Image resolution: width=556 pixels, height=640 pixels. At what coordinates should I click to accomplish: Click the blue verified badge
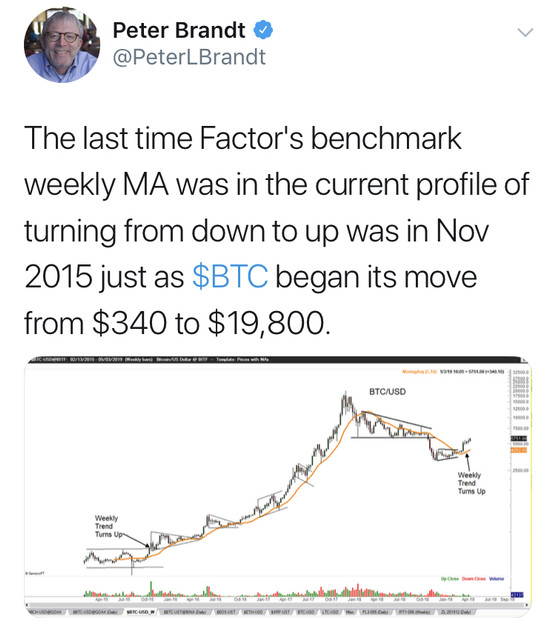(263, 31)
